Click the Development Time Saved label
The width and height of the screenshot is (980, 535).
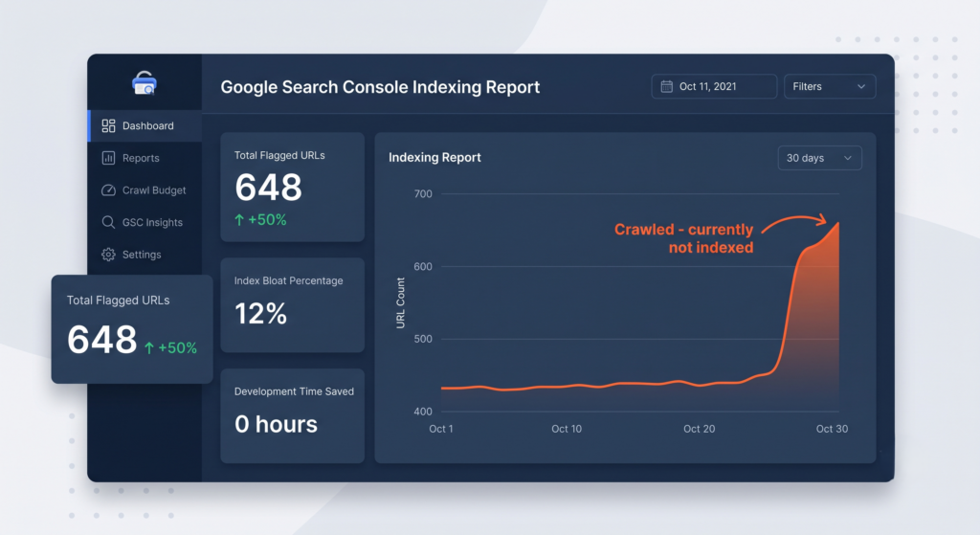pos(294,391)
